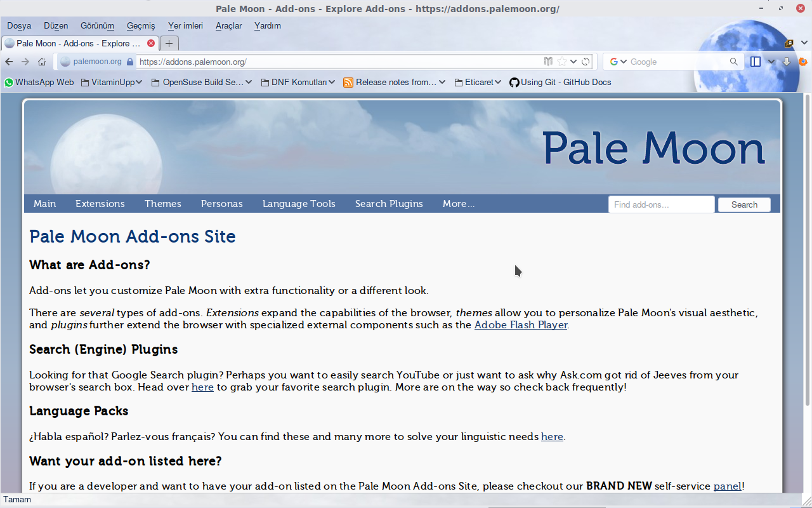This screenshot has width=812, height=508.
Task: Close the Pale Moon Add-ons tab
Action: (151, 43)
